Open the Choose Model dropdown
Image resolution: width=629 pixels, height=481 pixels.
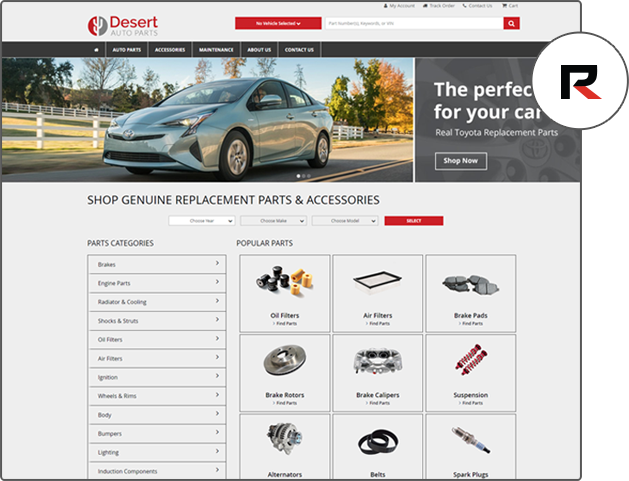pyautogui.click(x=345, y=221)
